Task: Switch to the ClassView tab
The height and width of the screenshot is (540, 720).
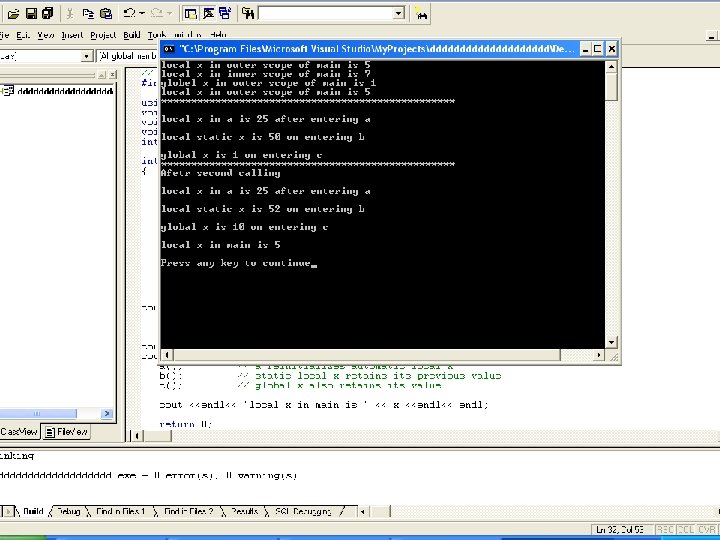Action: (x=19, y=432)
